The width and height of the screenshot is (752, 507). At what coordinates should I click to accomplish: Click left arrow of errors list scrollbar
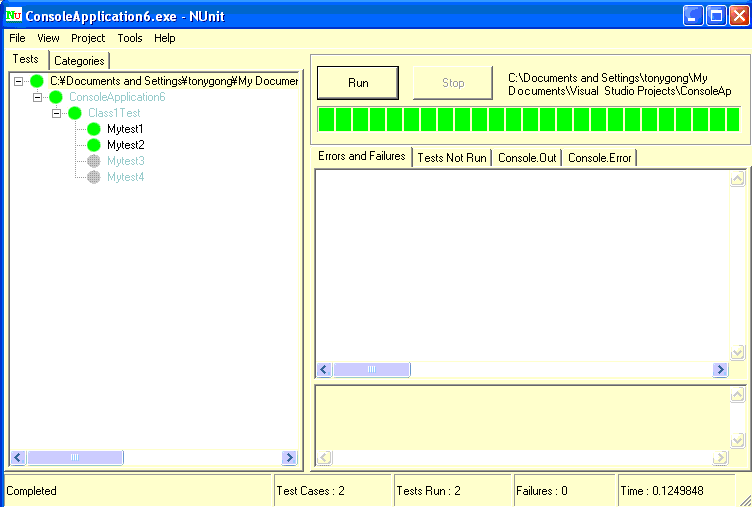[324, 369]
